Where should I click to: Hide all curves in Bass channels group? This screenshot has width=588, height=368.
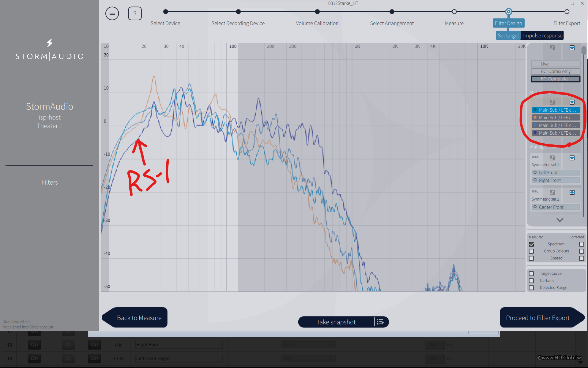pos(552,102)
